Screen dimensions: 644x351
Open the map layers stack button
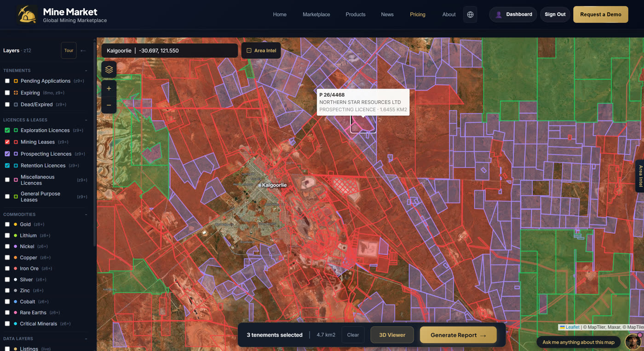click(109, 69)
